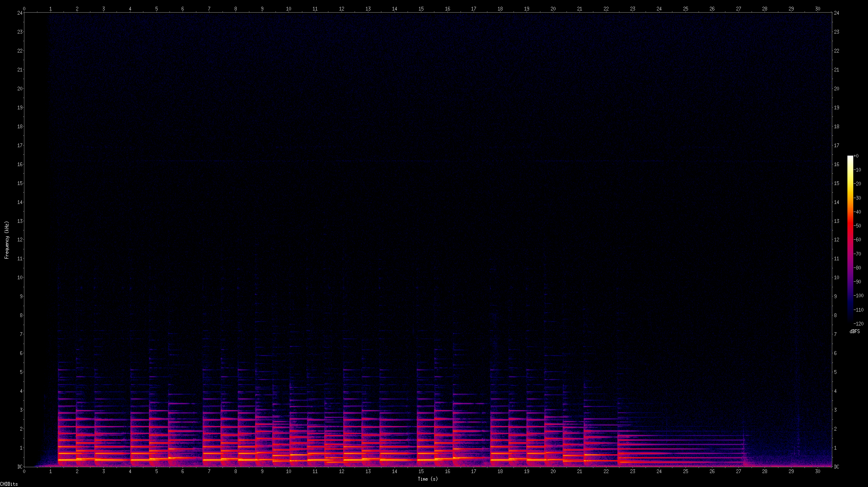Click the dBFS label under the colorbar
Screen dimensions: 868x487
click(x=855, y=331)
